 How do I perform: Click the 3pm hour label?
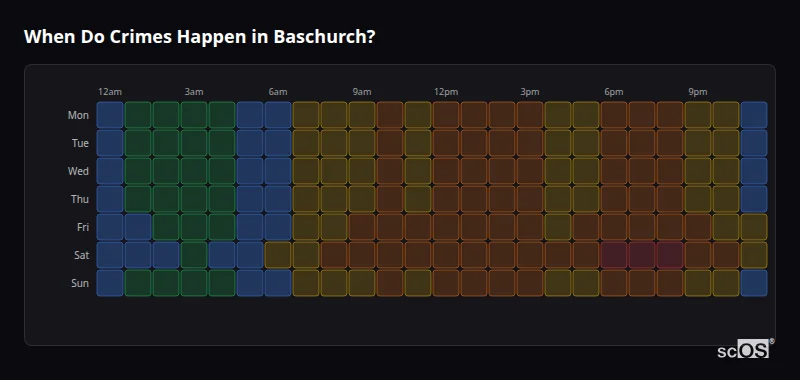pos(530,92)
